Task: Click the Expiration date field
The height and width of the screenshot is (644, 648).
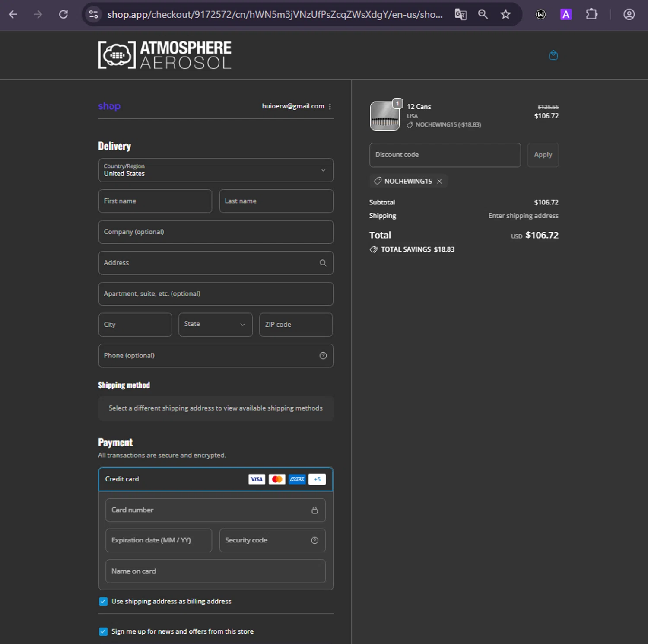Action: 159,540
